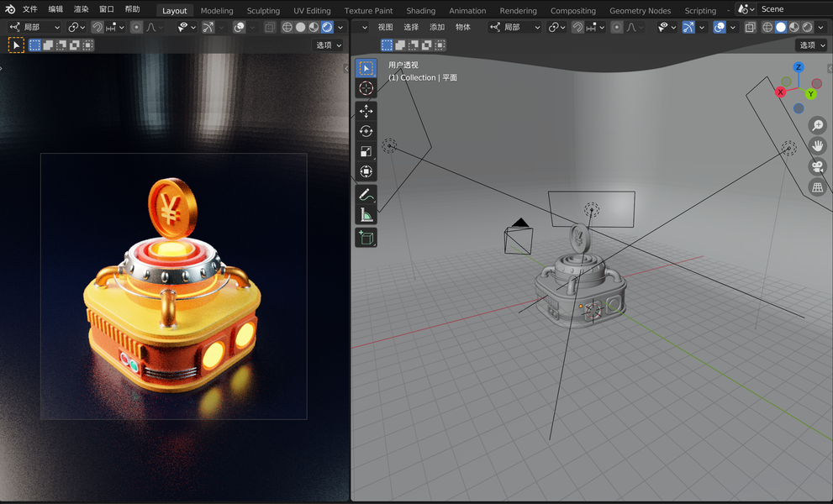Choose Intersect selection mode in right viewport
Viewport: 833px width, 504px height.
click(440, 45)
